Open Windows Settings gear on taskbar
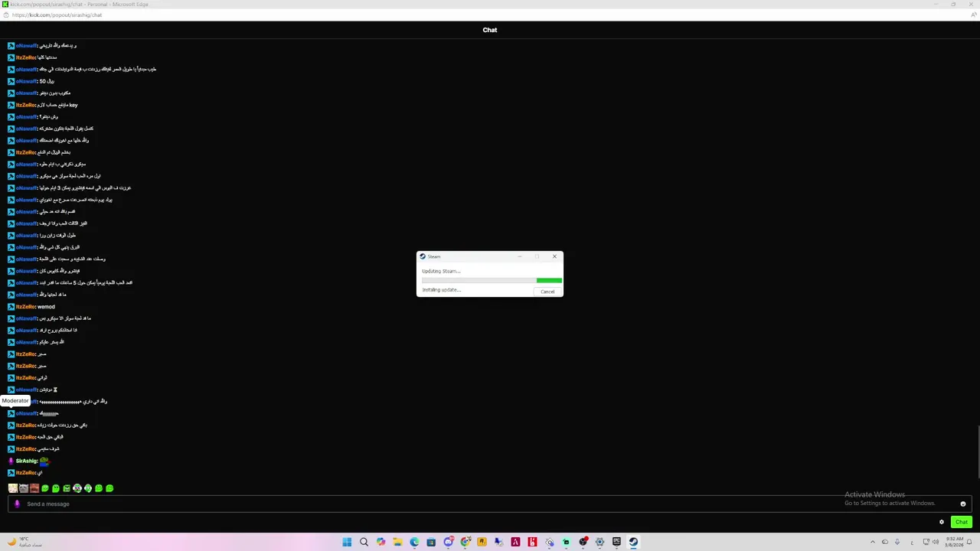 599,542
